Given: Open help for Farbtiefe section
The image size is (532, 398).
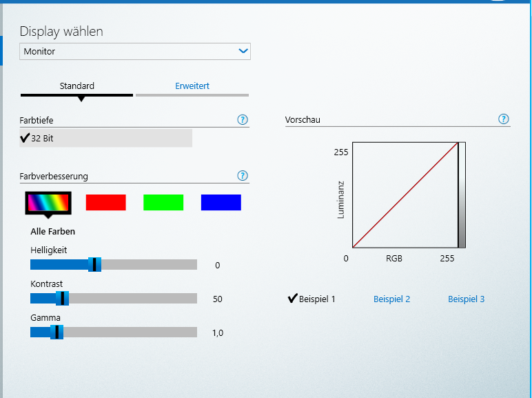Looking at the screenshot, I should click(242, 120).
